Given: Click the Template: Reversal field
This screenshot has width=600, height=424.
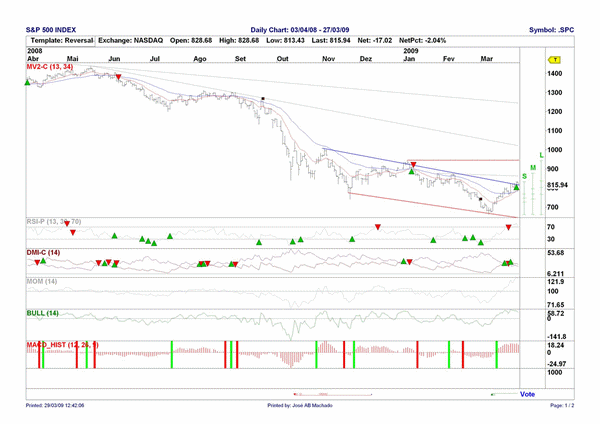Looking at the screenshot, I should [x=62, y=41].
